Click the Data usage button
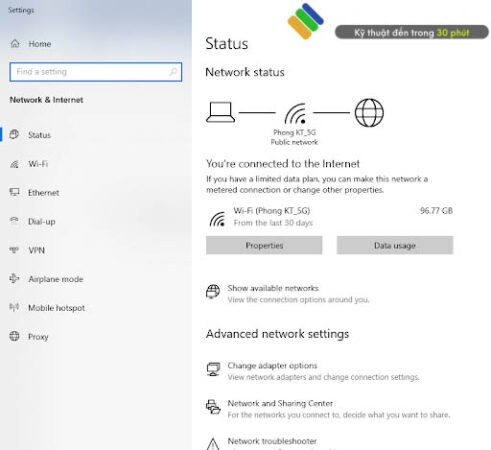 395,245
